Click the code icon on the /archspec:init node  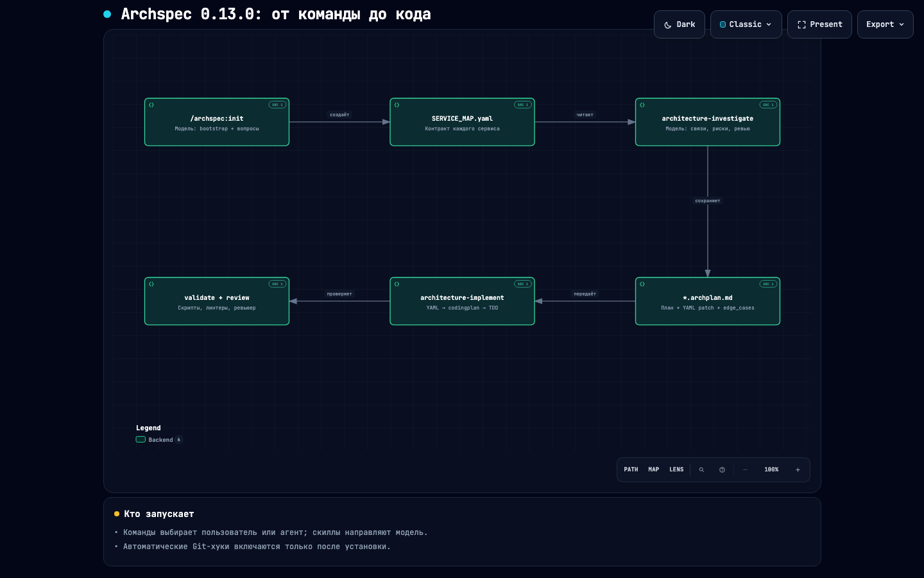151,105
